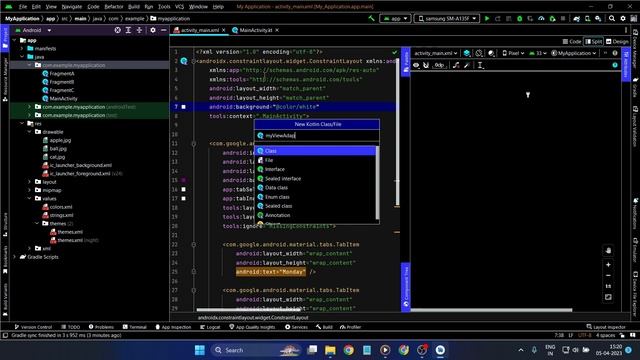This screenshot has height=360, width=640.
Task: Zoom in with plus button in design view
Action: click(608, 264)
